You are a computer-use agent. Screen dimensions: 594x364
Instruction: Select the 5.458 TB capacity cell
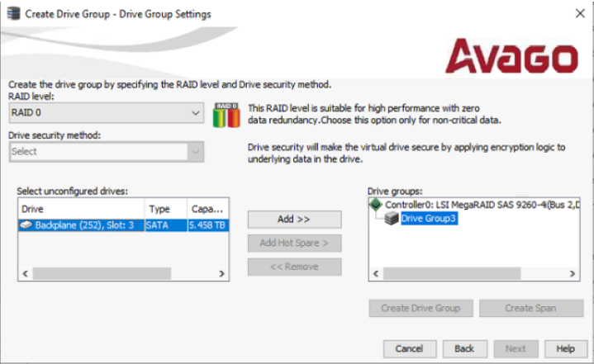click(208, 225)
